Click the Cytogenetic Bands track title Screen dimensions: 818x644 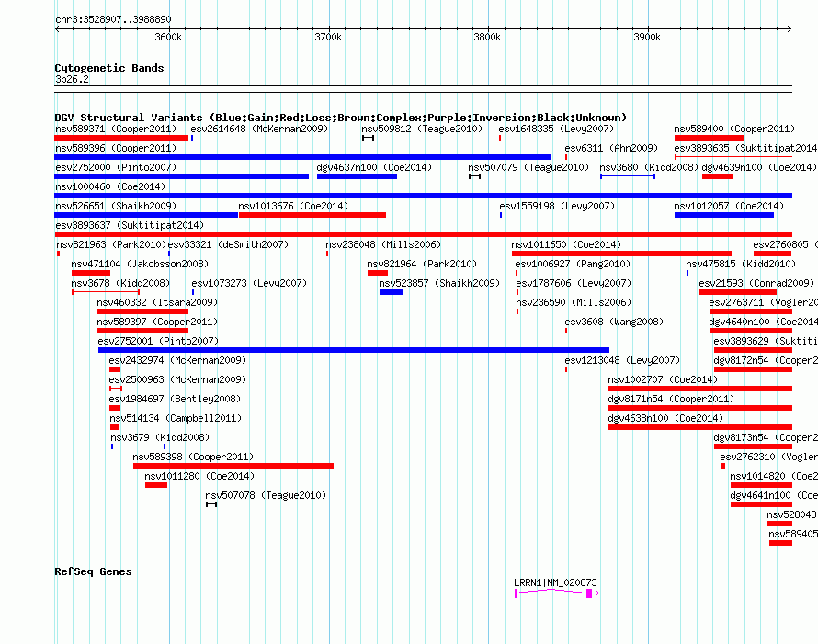coord(109,68)
